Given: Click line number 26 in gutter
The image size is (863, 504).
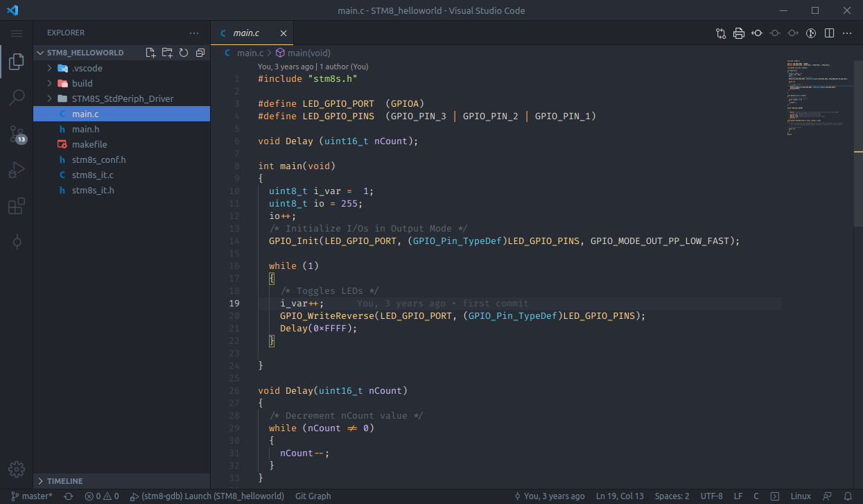Looking at the screenshot, I should point(234,390).
